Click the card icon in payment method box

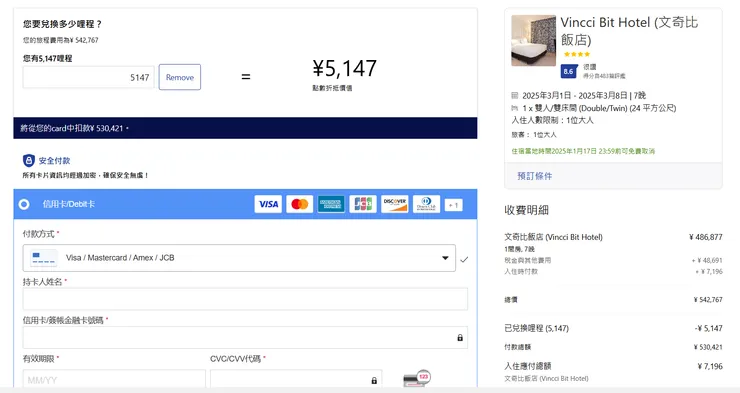43,258
